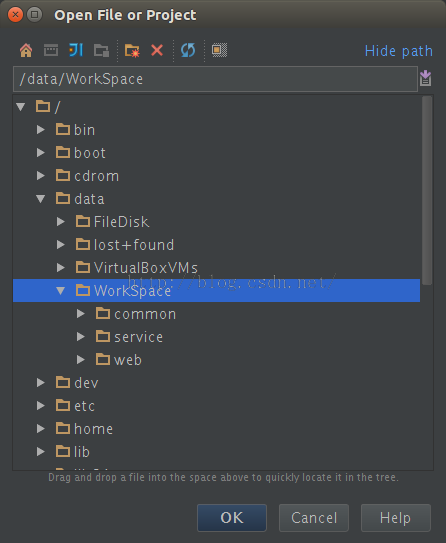
Task: Click the OK button
Action: coord(232,518)
